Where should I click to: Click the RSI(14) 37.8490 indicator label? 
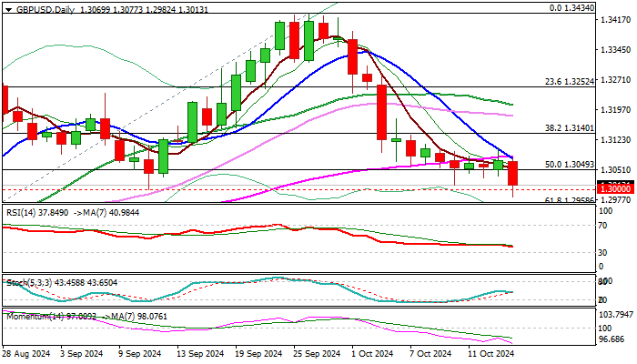[35, 213]
